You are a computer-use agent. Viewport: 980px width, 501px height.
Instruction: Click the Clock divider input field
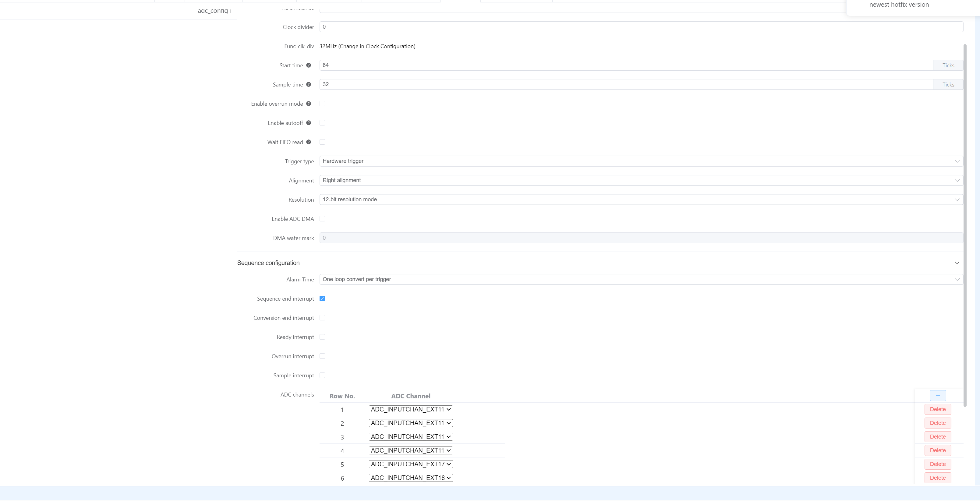[x=641, y=27]
